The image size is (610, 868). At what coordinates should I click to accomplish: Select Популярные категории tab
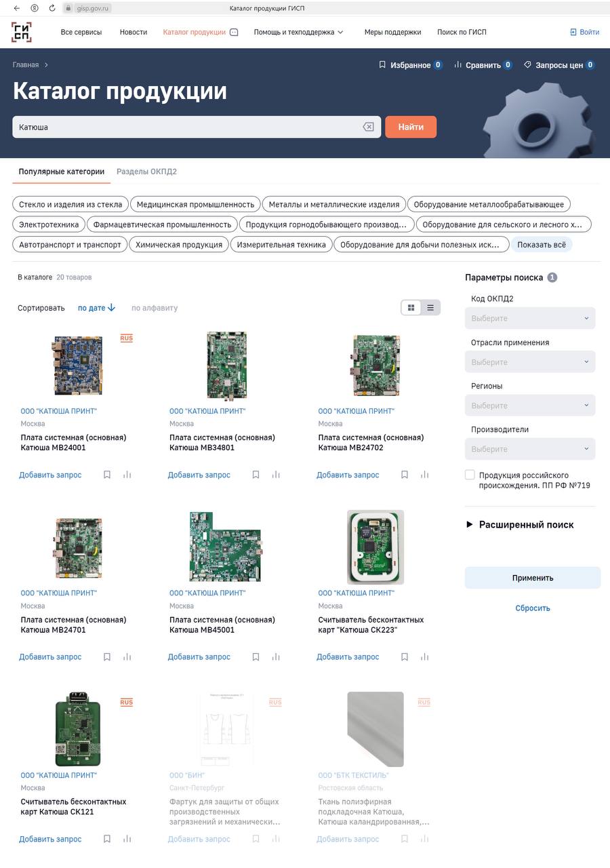[x=62, y=172]
